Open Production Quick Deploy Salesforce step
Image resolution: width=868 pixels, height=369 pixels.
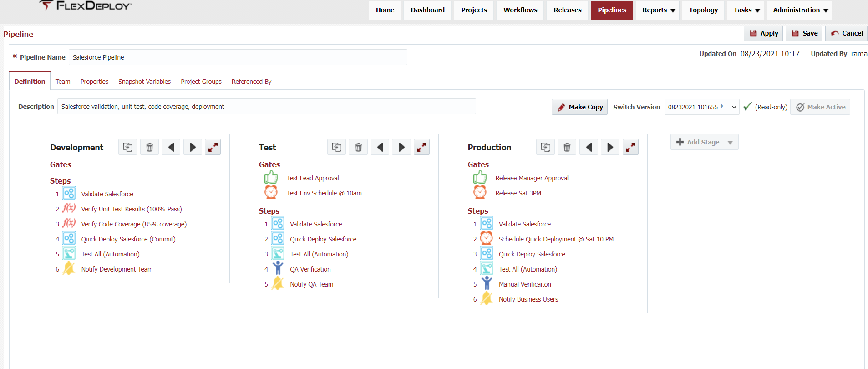(x=532, y=254)
